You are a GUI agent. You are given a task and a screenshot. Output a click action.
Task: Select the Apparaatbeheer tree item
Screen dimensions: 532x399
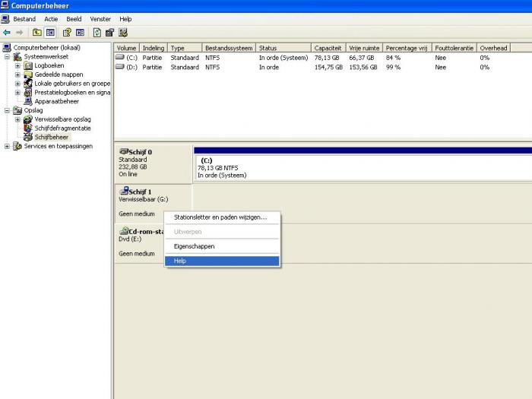tap(56, 101)
